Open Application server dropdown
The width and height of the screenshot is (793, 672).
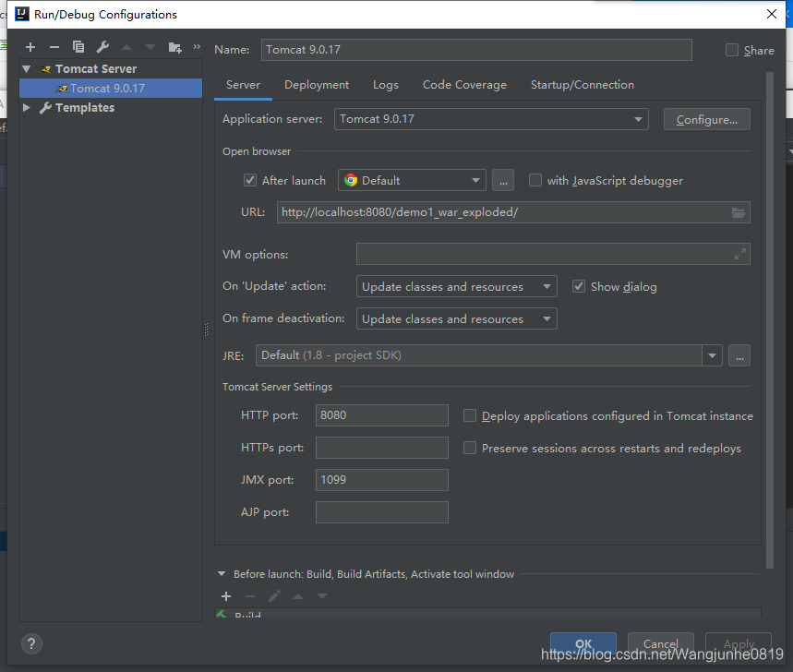click(x=491, y=119)
